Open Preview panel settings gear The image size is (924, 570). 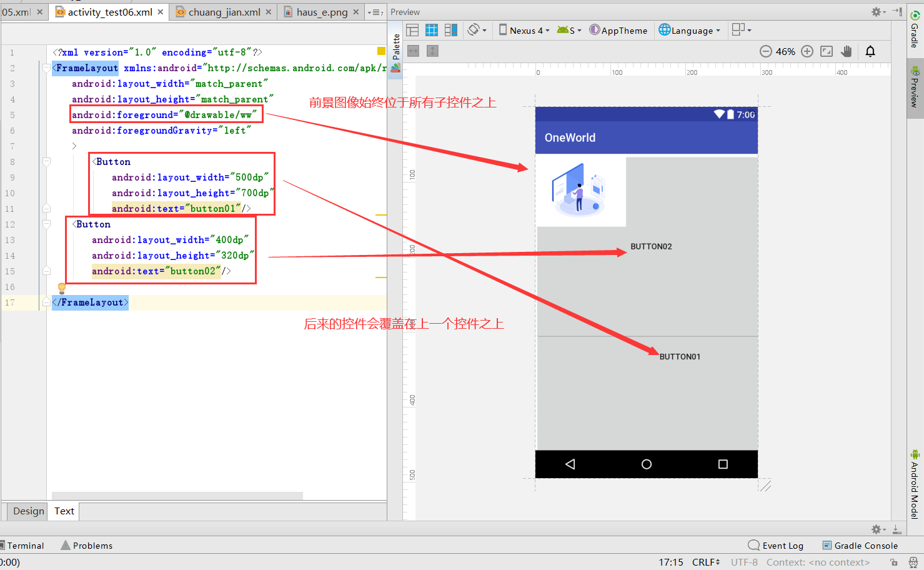click(x=878, y=12)
